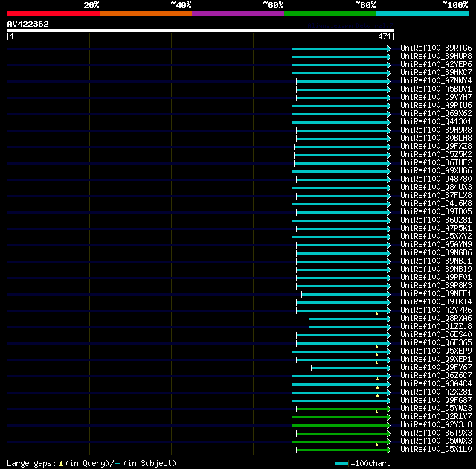Click the UniRef100_B9NGD6 label
Viewport: 476px width, 469px height.
point(436,253)
